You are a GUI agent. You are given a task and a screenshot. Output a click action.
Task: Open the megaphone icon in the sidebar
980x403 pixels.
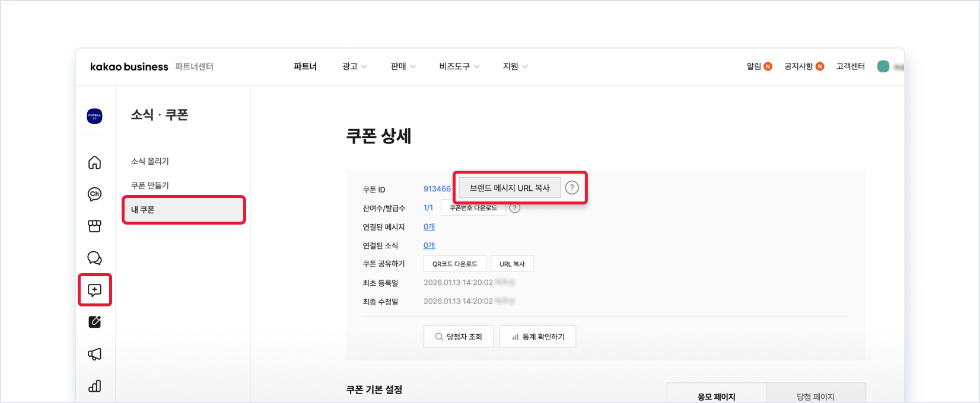(94, 354)
